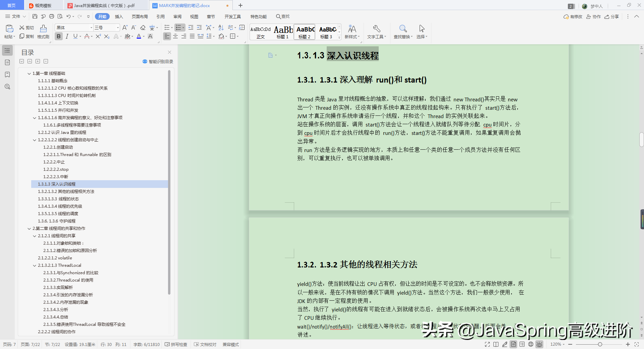Toggle left alignment button
The width and height of the screenshot is (644, 349).
pos(167,36)
